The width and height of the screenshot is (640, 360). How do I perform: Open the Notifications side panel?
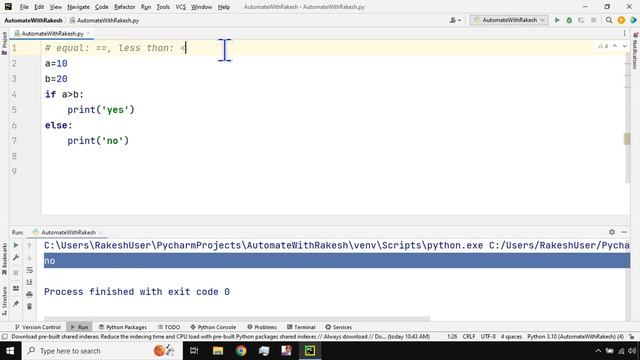[x=635, y=51]
